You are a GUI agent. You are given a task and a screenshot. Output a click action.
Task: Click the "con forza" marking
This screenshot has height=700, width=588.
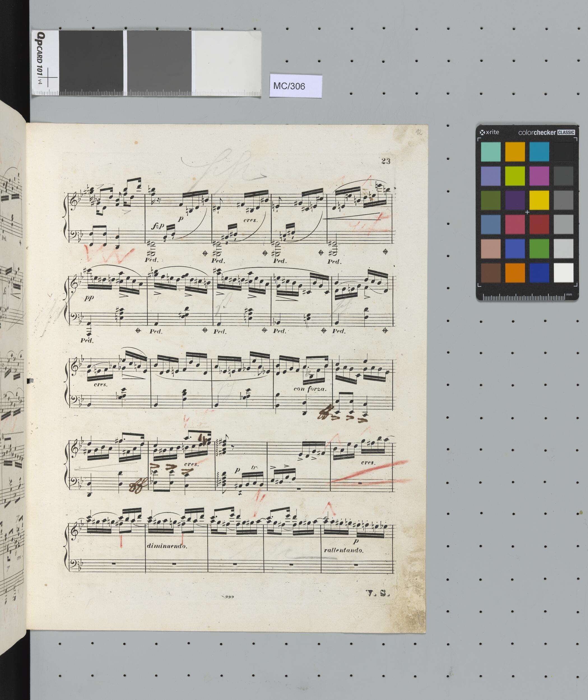[310, 389]
